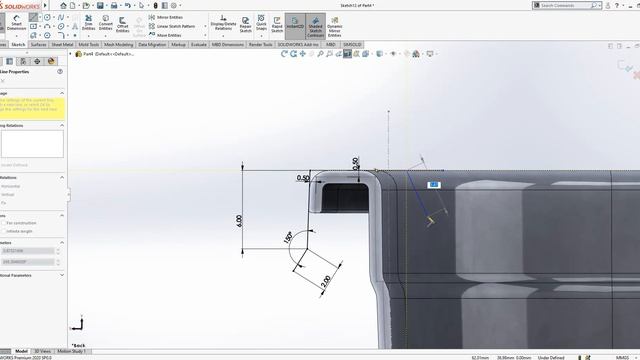Click the New document icon

coord(73,5)
